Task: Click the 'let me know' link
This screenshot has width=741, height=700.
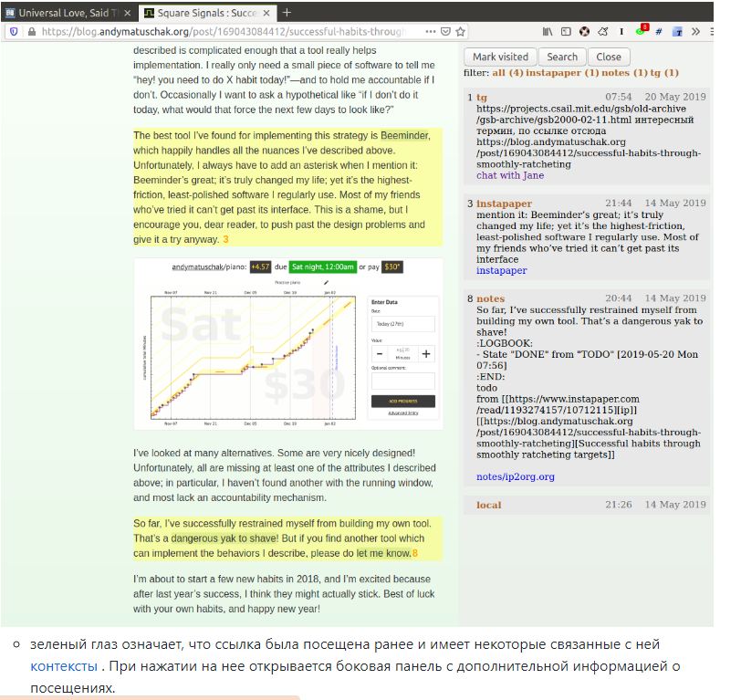Action: (x=383, y=553)
